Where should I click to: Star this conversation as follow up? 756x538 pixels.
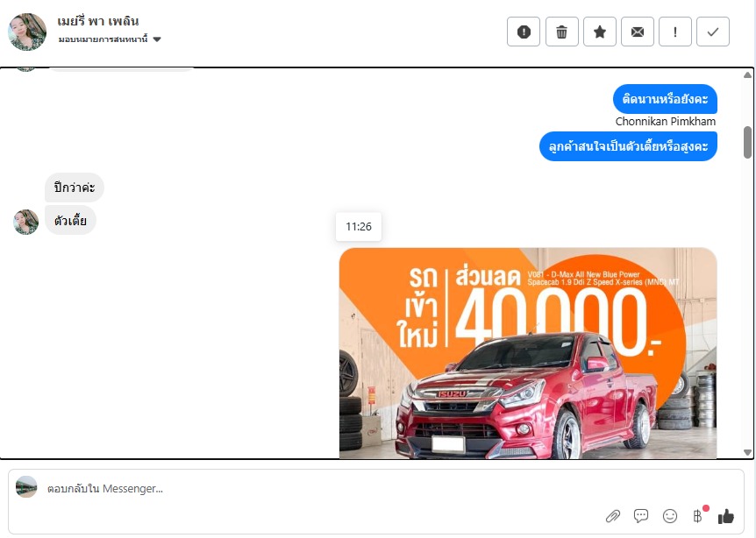point(599,32)
